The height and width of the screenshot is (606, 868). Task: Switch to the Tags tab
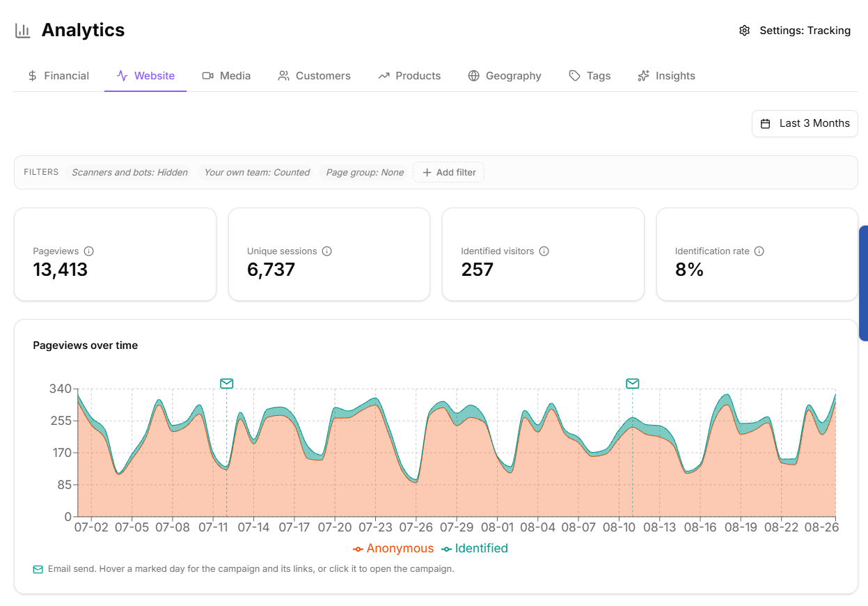pos(590,76)
